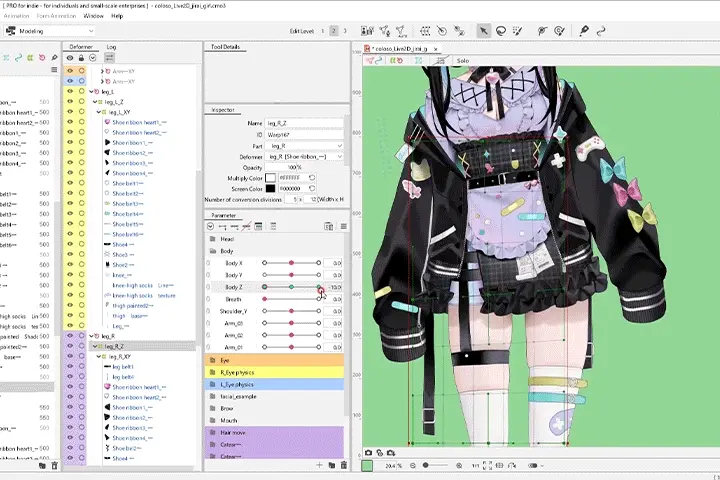Click the Screen Color black swatch
Screen dimensions: 720x480
(x=270, y=188)
